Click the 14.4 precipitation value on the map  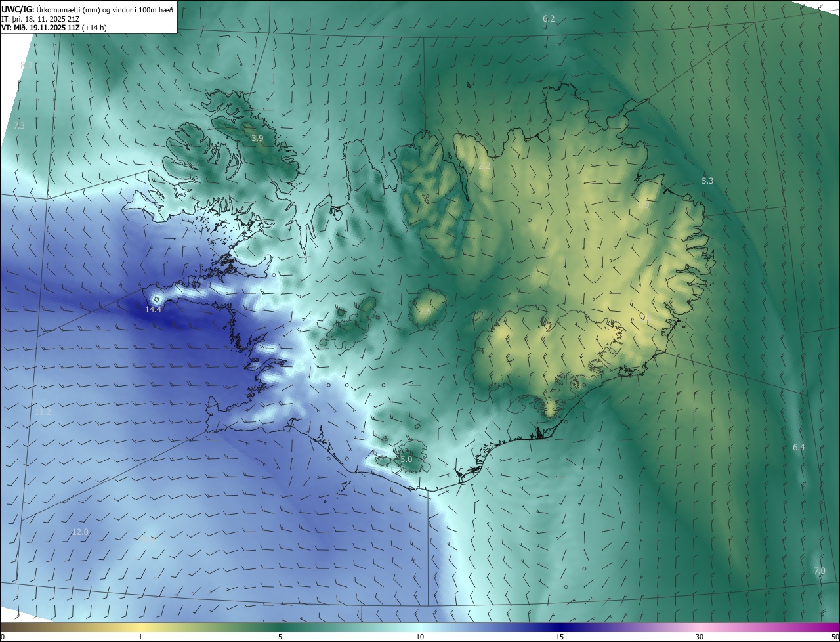[153, 309]
